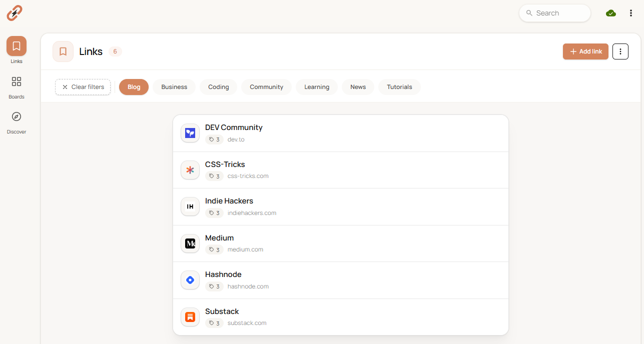Click the tag count on CSS-Tricks
Screen dimensions: 644x344
(x=214, y=176)
